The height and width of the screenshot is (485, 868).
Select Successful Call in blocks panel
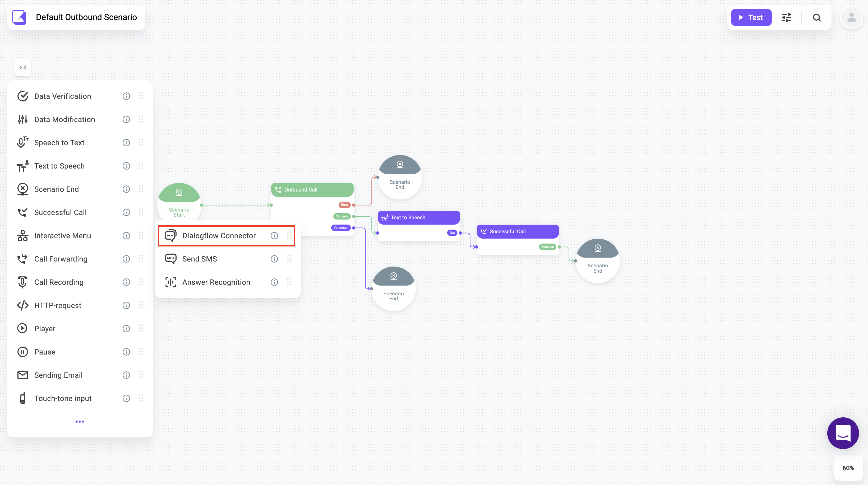[x=80, y=213]
